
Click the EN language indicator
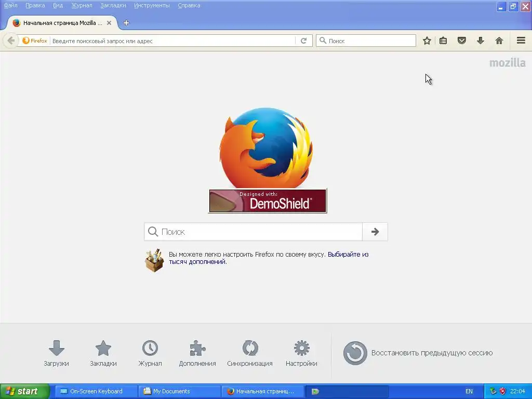coord(469,391)
